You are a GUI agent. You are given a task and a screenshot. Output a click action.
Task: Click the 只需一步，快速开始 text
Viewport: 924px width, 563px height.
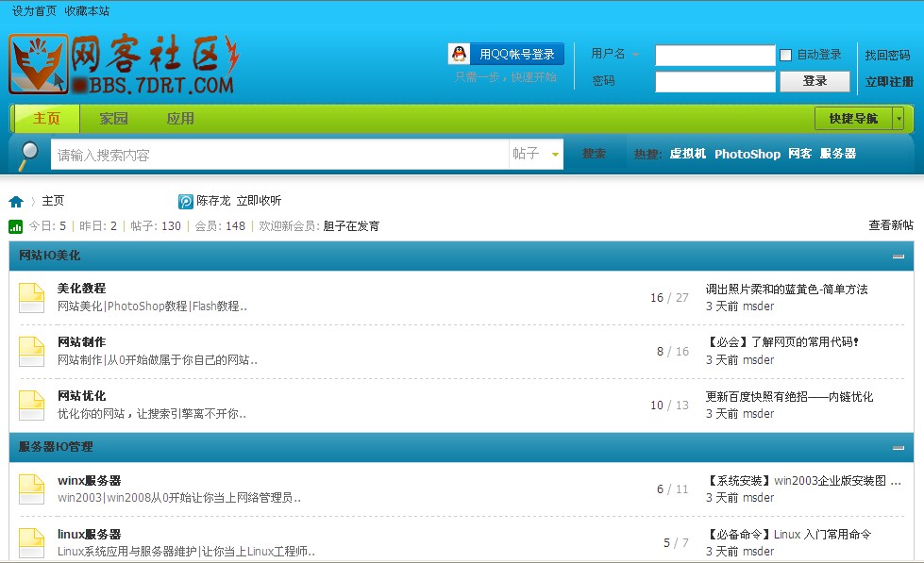pyautogui.click(x=506, y=77)
